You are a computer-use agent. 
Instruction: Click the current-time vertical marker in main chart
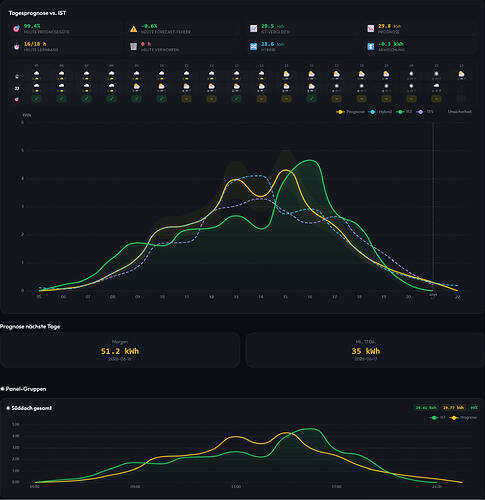click(433, 207)
